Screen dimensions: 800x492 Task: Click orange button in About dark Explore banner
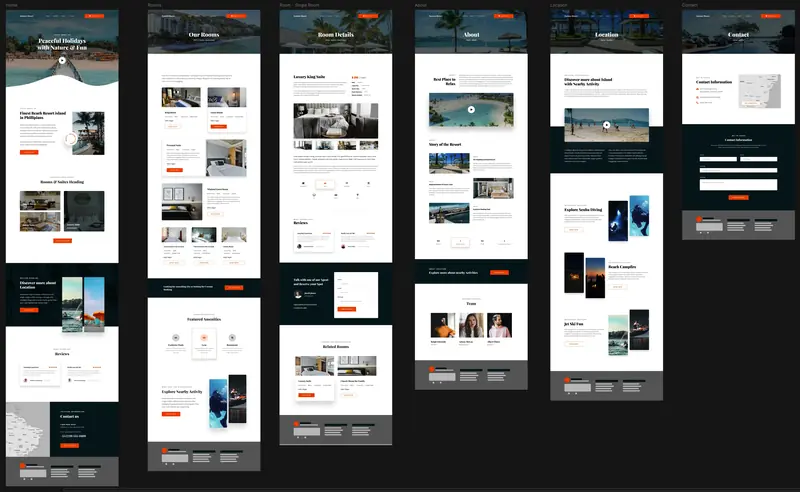pyautogui.click(x=499, y=273)
